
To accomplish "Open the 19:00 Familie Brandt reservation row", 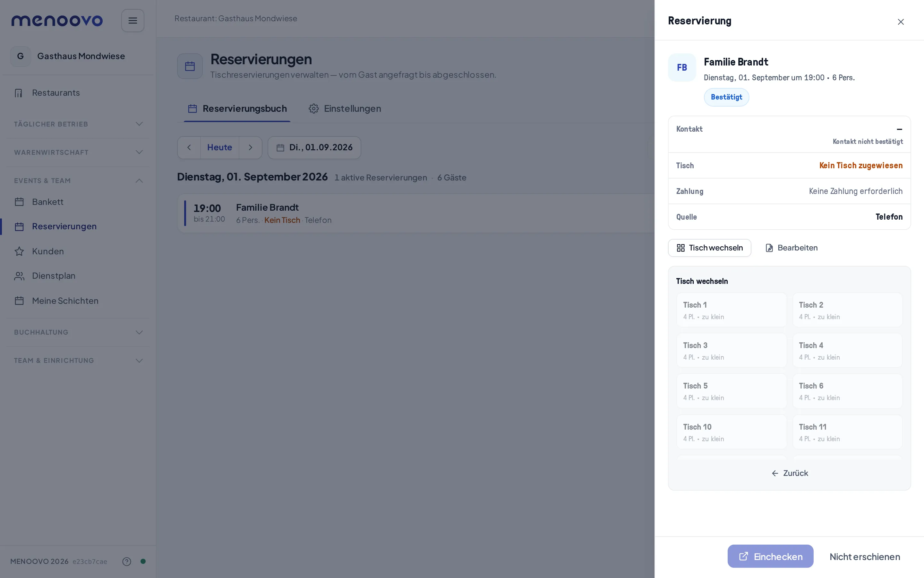I will (416, 213).
